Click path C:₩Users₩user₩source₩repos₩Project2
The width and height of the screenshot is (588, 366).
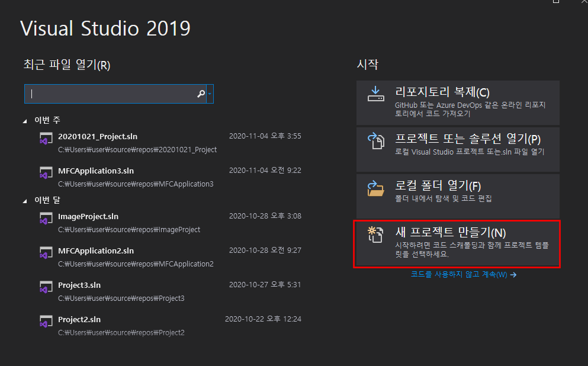click(x=121, y=333)
